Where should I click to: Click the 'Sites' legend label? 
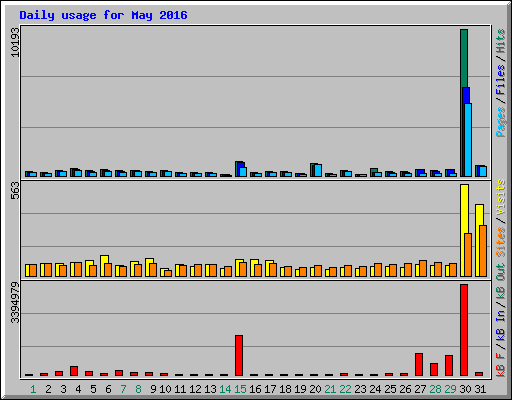pyautogui.click(x=500, y=242)
